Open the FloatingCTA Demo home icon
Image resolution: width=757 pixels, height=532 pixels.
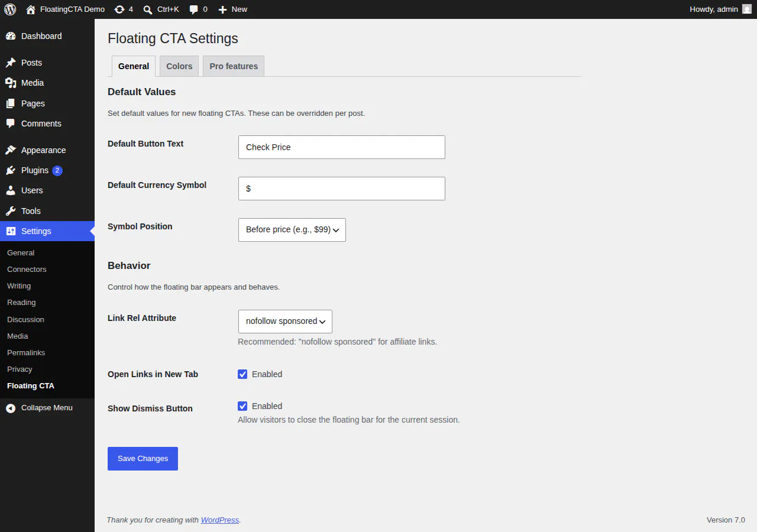31,9
